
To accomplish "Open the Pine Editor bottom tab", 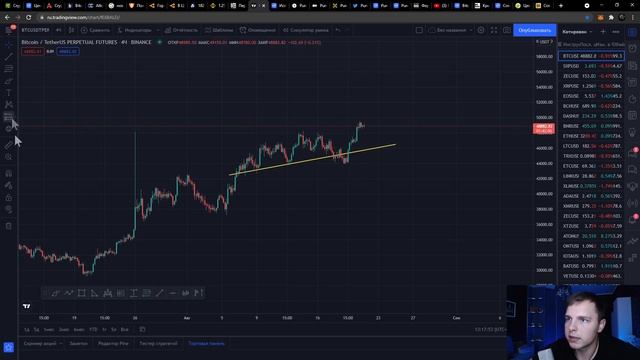I will (113, 344).
